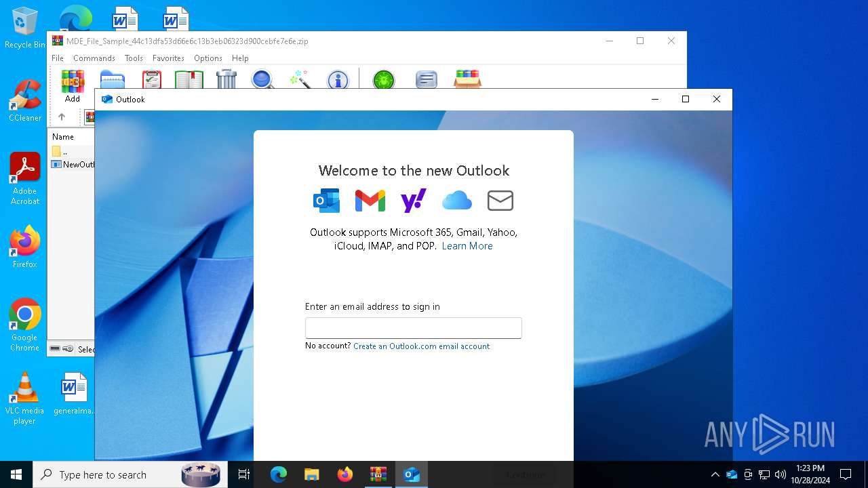Click the Delete trash icon in WinRAR
This screenshot has height=488, width=868.
pyautogui.click(x=226, y=79)
